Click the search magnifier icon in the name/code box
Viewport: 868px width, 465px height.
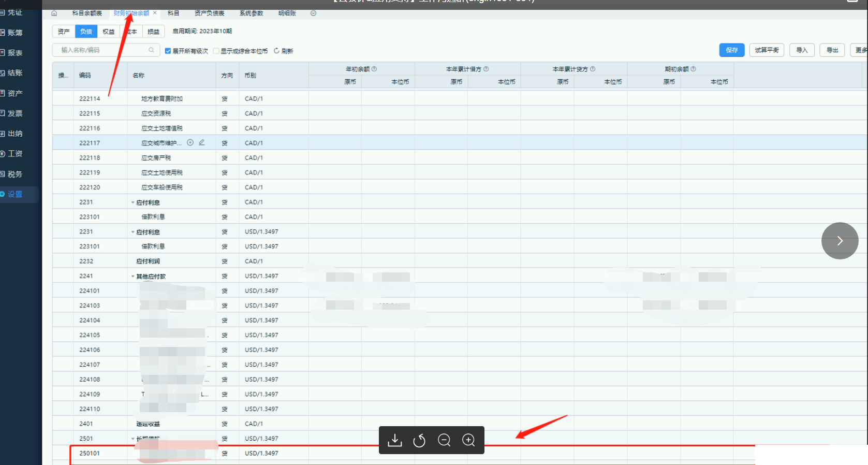151,50
